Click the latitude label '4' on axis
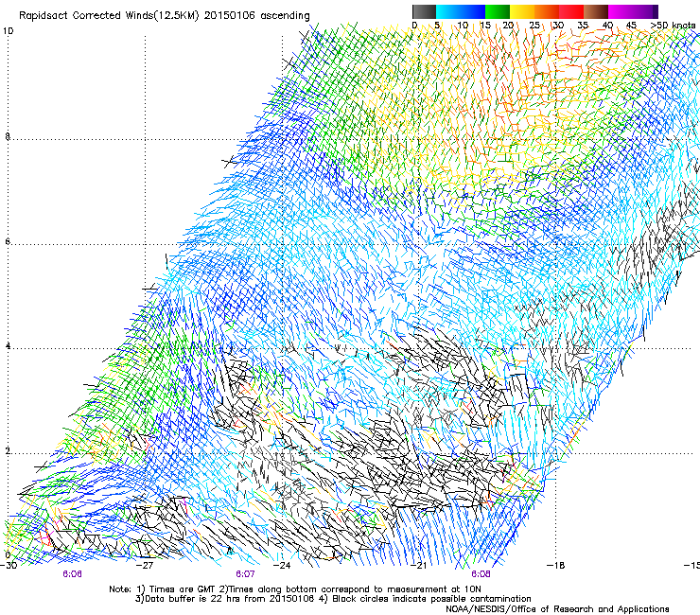This screenshot has width=700, height=615. click(x=8, y=345)
